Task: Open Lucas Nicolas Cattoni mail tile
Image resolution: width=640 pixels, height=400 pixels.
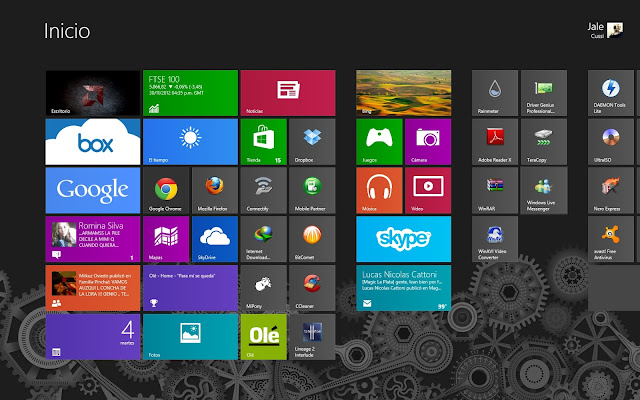Action: (x=404, y=288)
